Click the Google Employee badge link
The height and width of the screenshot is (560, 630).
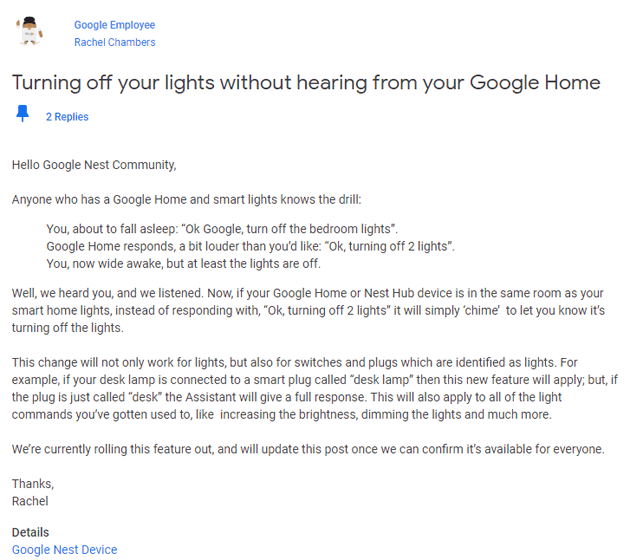114,25
